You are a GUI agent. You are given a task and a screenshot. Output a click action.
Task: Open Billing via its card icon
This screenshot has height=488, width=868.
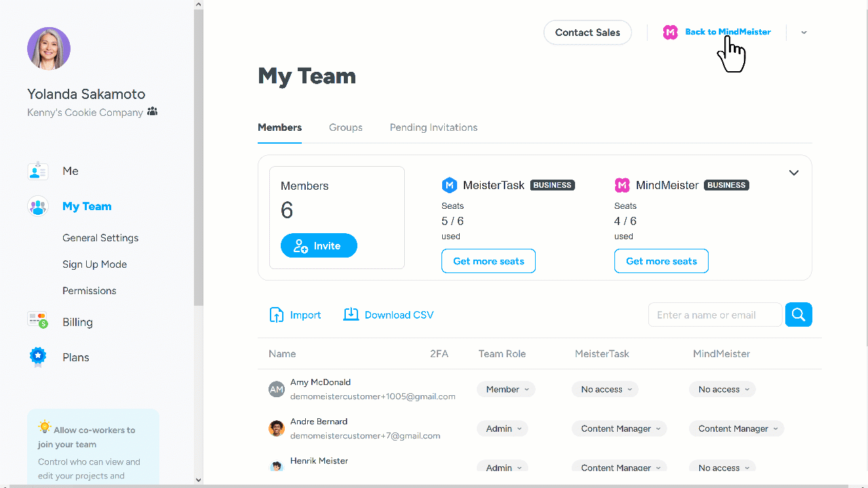click(x=38, y=320)
